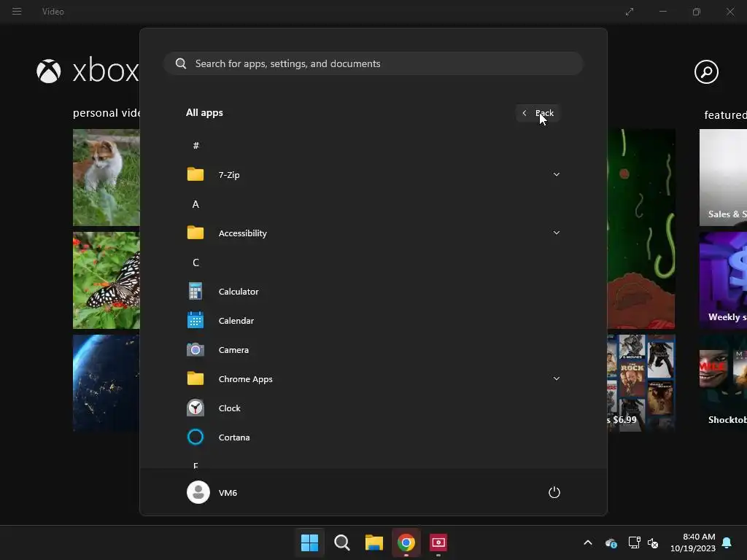Open the green tentacle artwork tile

click(641, 228)
